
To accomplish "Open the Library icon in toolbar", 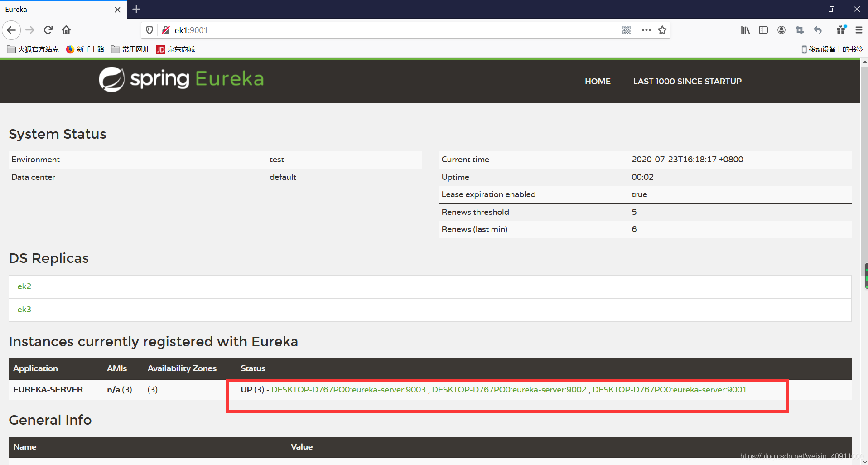I will tap(745, 30).
